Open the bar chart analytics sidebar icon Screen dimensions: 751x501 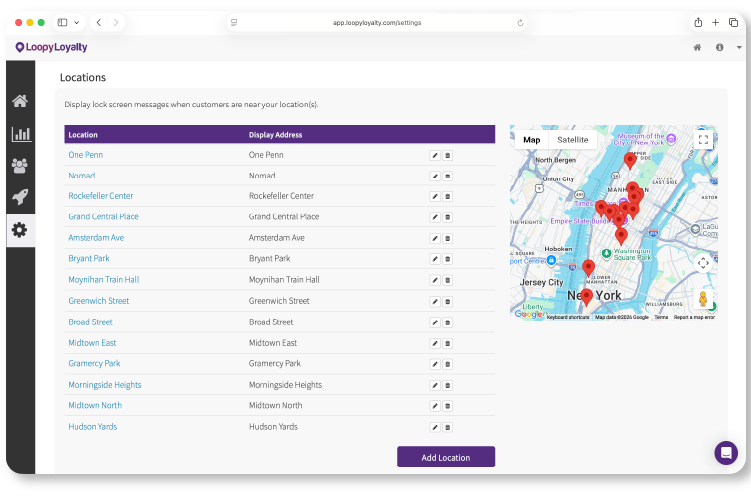click(x=21, y=134)
